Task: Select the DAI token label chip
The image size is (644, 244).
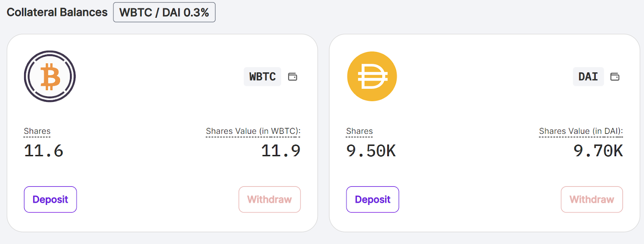Action: [588, 77]
